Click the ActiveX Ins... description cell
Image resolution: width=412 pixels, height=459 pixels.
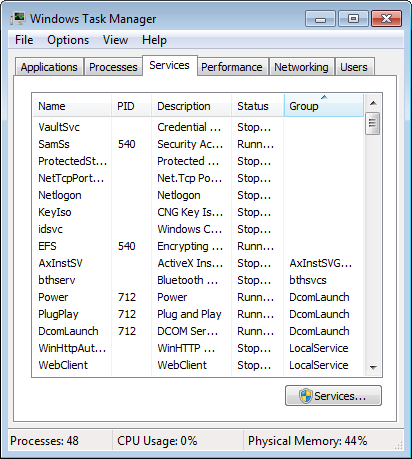pyautogui.click(x=190, y=263)
